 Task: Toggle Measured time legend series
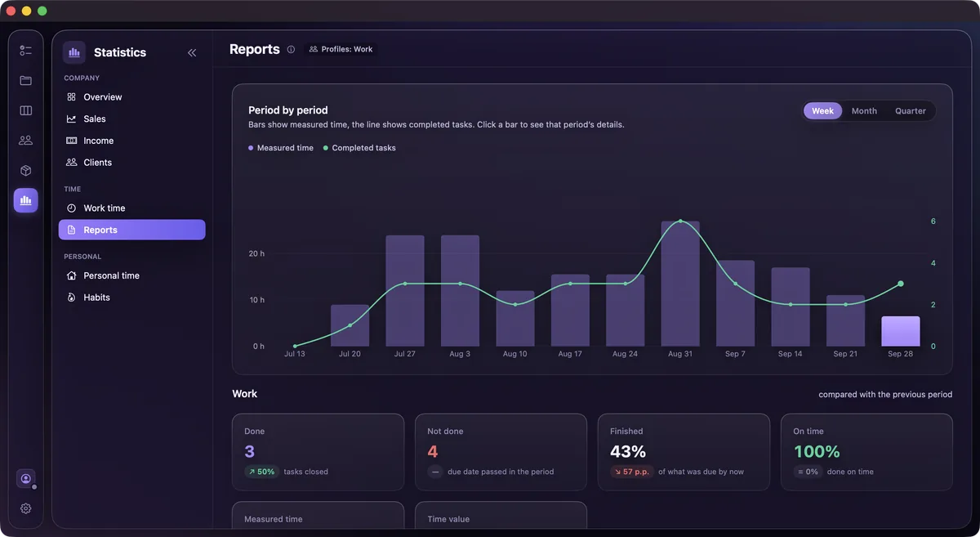(x=281, y=148)
